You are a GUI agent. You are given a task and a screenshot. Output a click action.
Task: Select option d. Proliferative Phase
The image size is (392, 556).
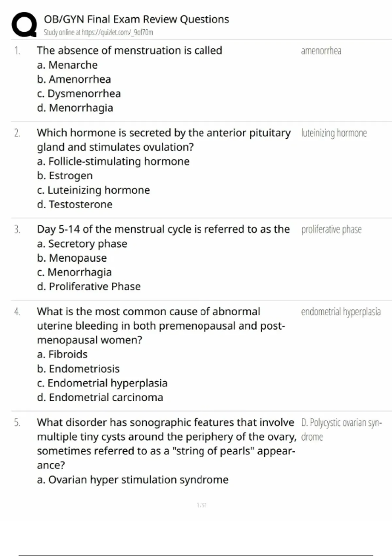(89, 287)
